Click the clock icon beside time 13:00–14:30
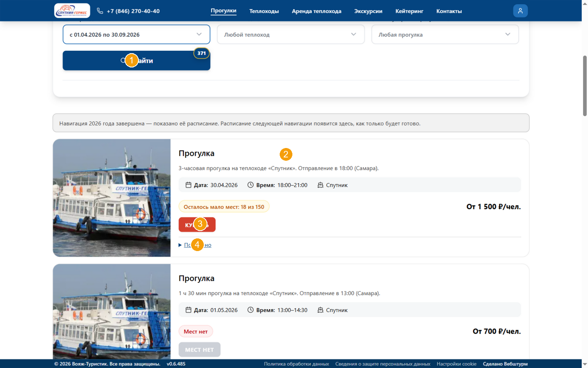This screenshot has width=588, height=368. click(251, 310)
